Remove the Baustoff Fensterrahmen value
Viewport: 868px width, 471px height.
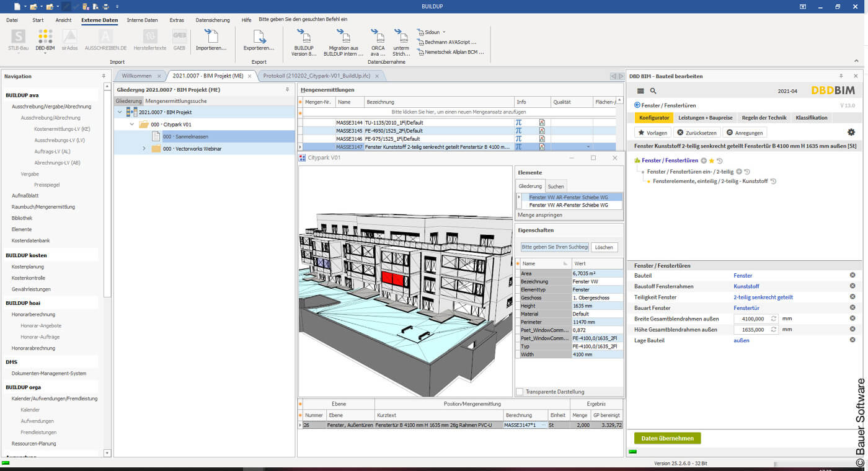coord(852,286)
